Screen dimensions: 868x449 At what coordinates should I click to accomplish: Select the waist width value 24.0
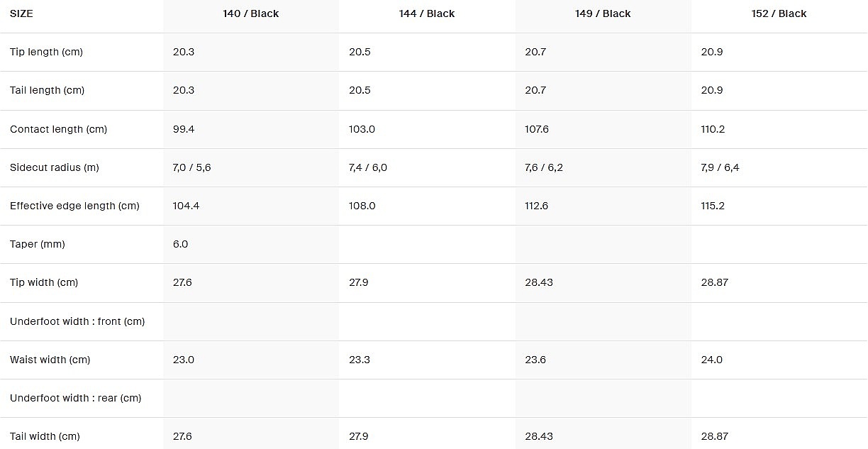(711, 360)
